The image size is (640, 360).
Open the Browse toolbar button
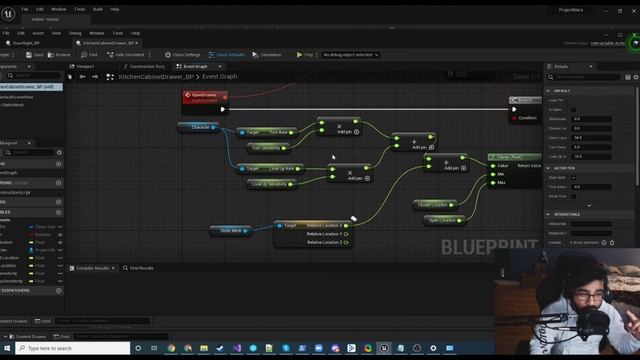60,55
